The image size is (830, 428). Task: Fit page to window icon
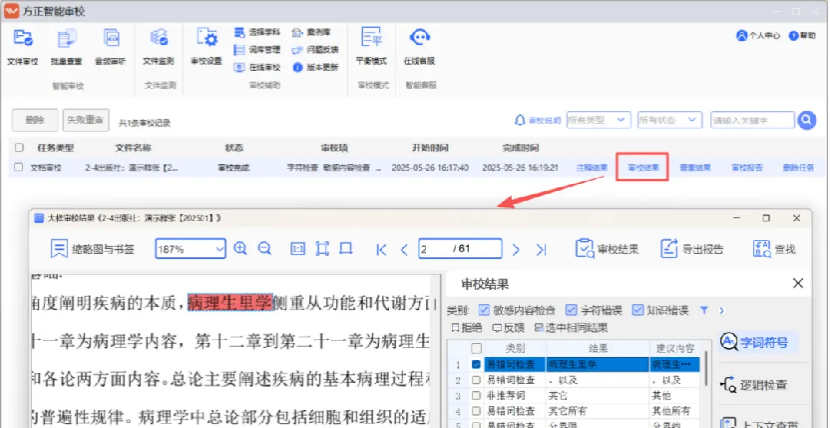click(322, 249)
